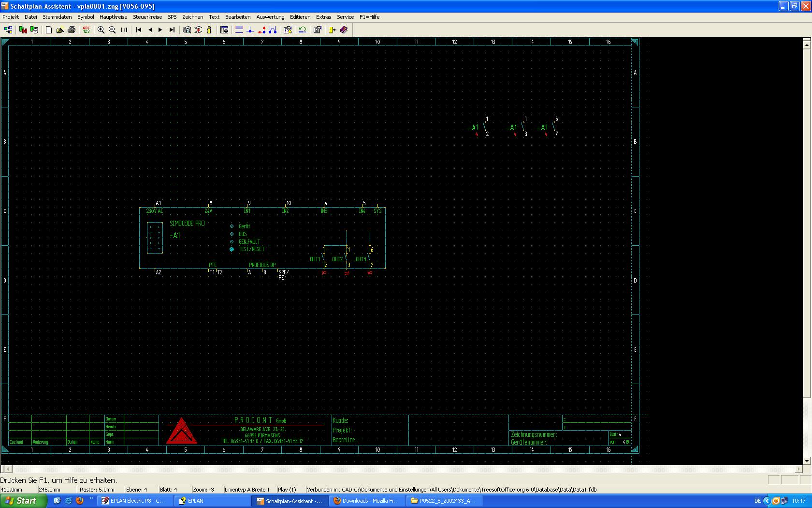Jump to the first page
This screenshot has width=812, height=508.
[x=139, y=30]
